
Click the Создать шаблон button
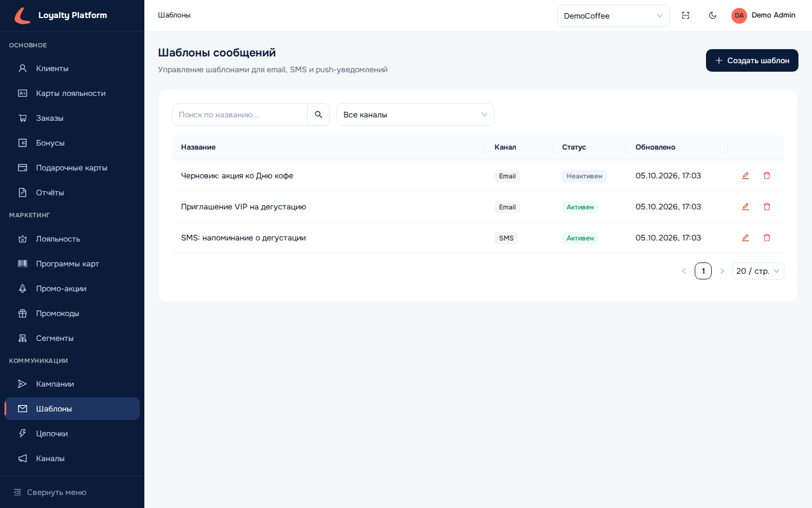[x=752, y=60]
